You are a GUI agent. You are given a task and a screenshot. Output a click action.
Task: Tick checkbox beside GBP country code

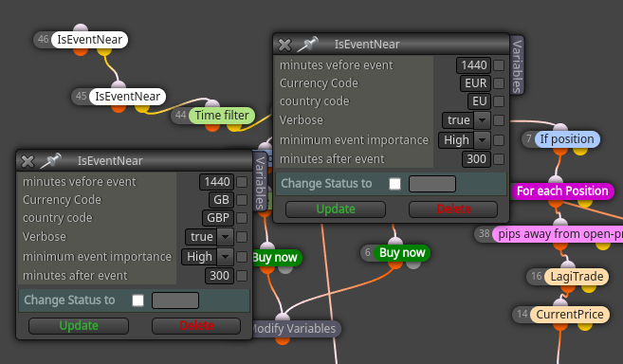pyautogui.click(x=242, y=218)
